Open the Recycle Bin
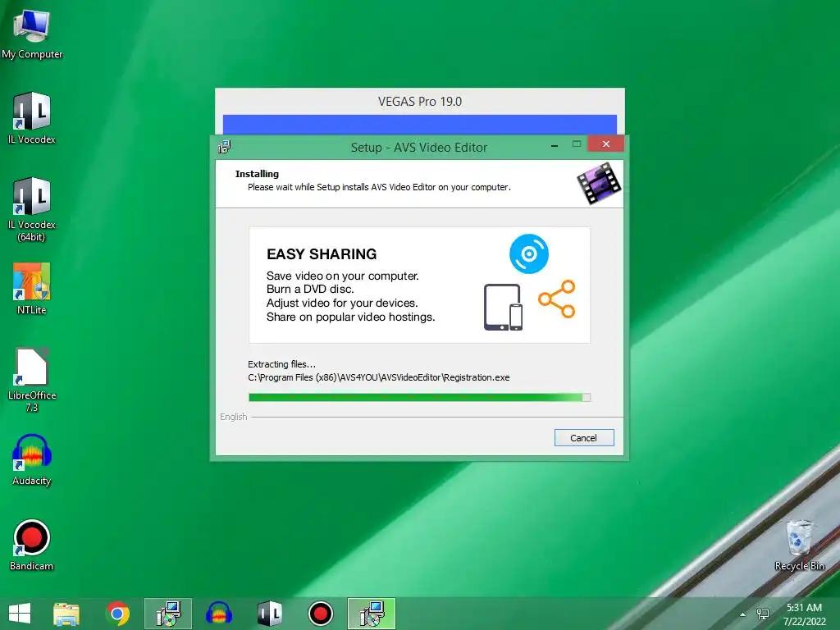The width and height of the screenshot is (840, 630). tap(799, 545)
